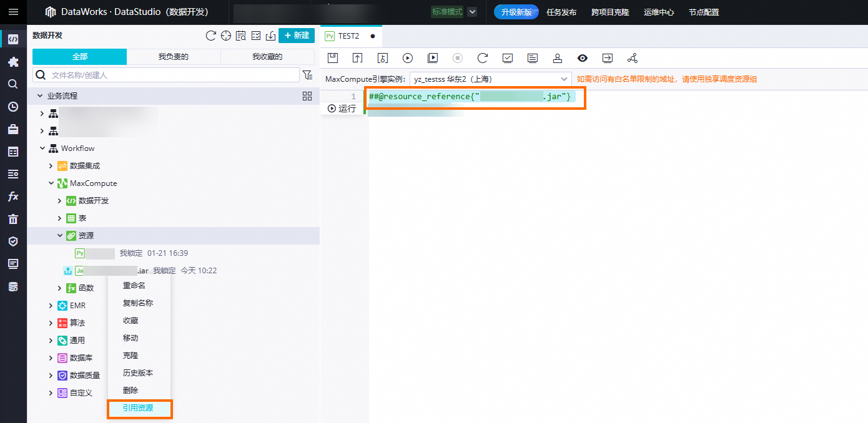Save the TEST2 node with disk icon
Image resolution: width=868 pixels, height=423 pixels.
point(333,58)
